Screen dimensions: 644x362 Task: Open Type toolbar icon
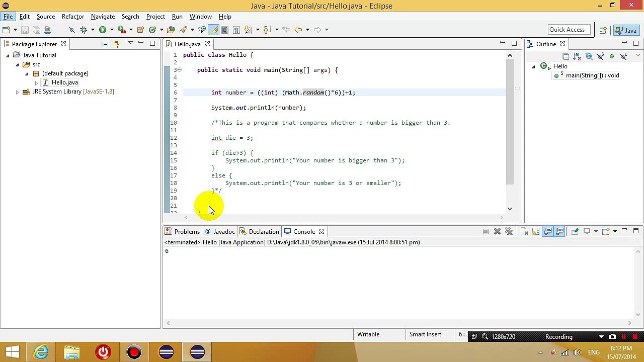(x=171, y=30)
